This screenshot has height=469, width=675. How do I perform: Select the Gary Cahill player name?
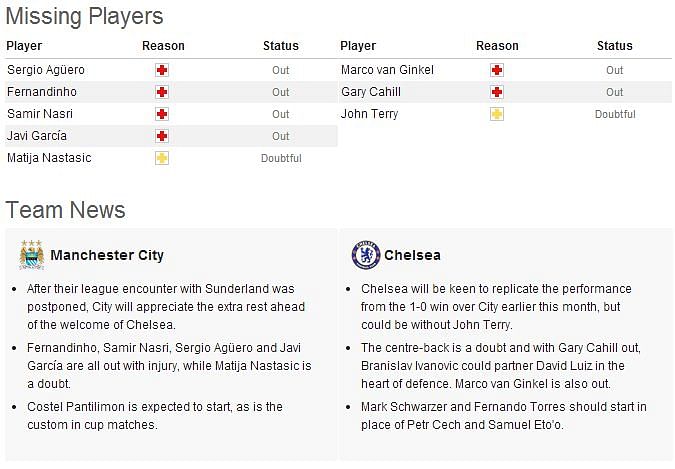[371, 92]
